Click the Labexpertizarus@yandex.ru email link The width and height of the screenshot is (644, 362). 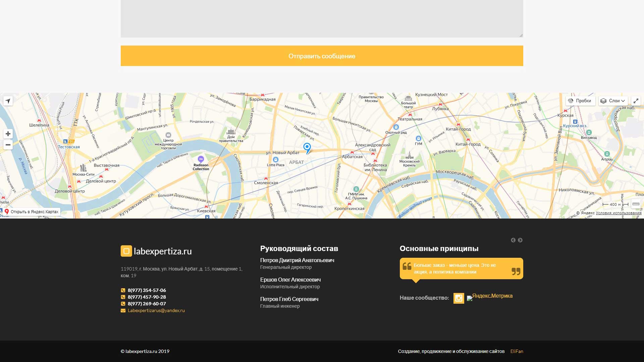(156, 310)
